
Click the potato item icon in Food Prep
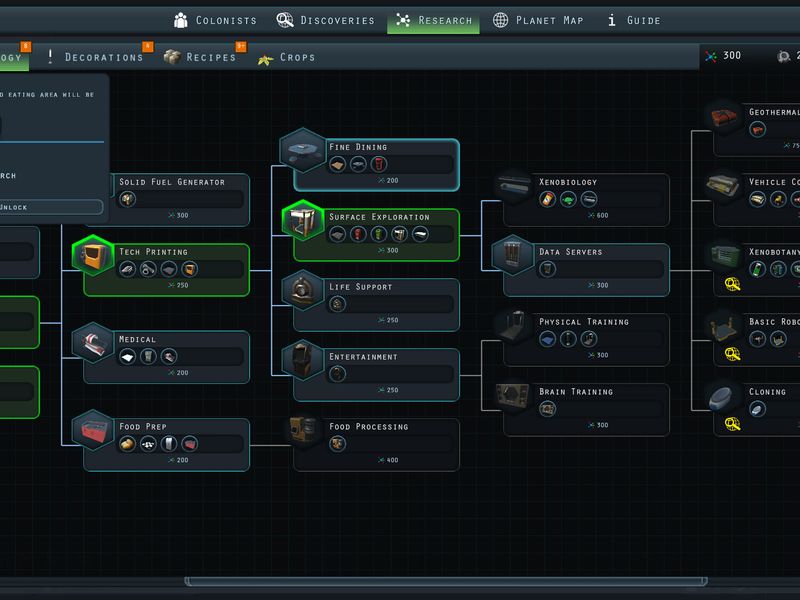point(128,444)
